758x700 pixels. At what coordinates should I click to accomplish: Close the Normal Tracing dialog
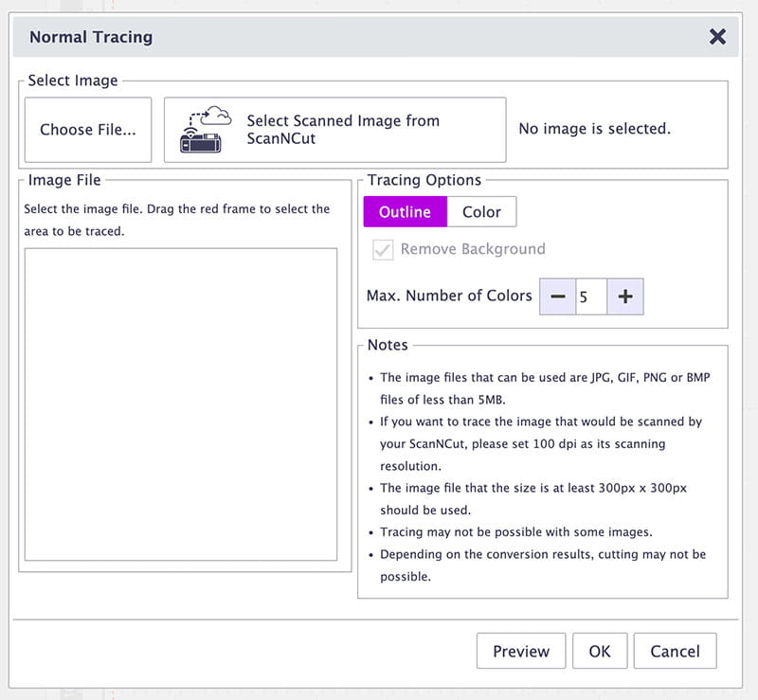pos(717,37)
